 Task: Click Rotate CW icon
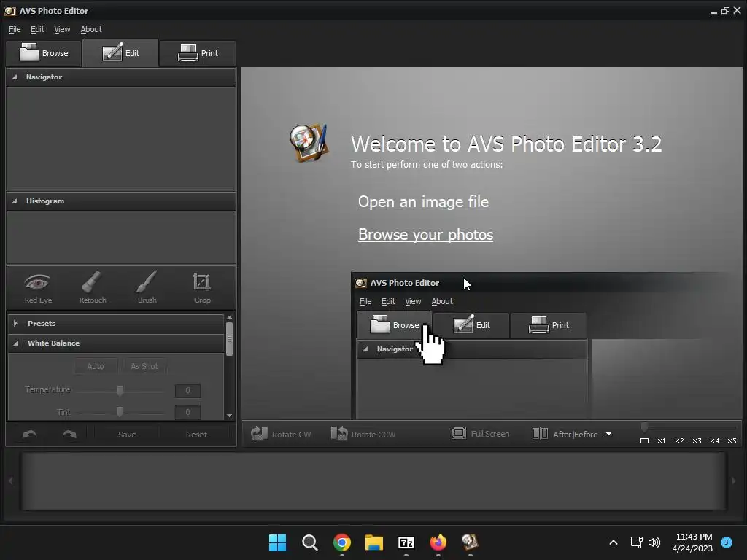coord(259,433)
